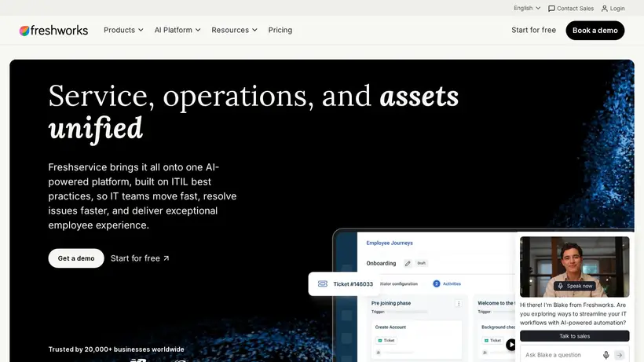The width and height of the screenshot is (644, 362).
Task: Click the Ticket #146033 card
Action: (x=344, y=284)
